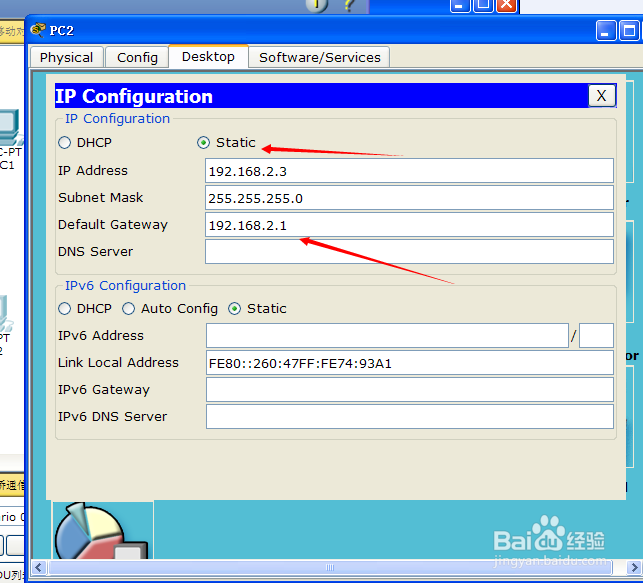The image size is (643, 583).
Task: Focus the IPv6 Gateway field
Action: pos(410,389)
